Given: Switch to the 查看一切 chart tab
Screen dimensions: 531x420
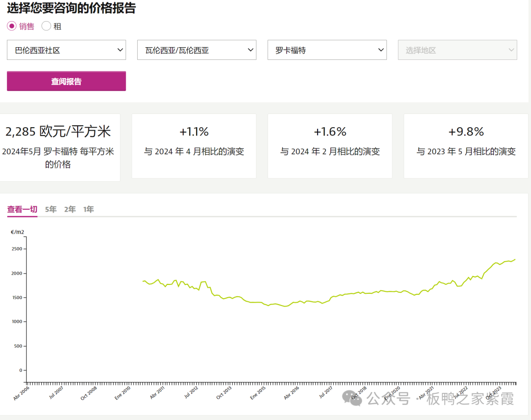Looking at the screenshot, I should click(22, 209).
